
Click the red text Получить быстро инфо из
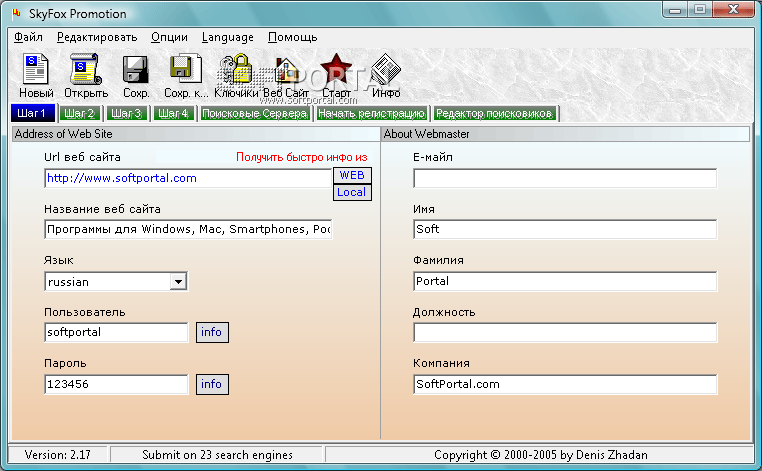[302, 157]
